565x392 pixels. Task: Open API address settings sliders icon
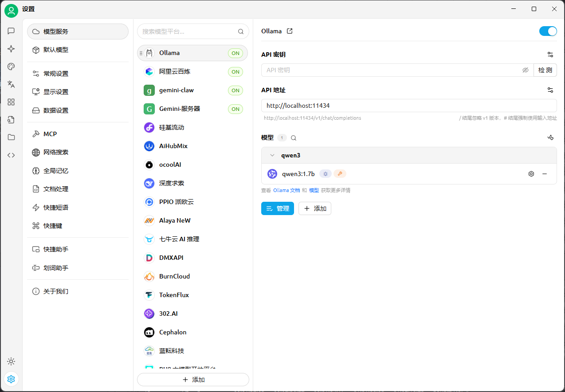(550, 90)
